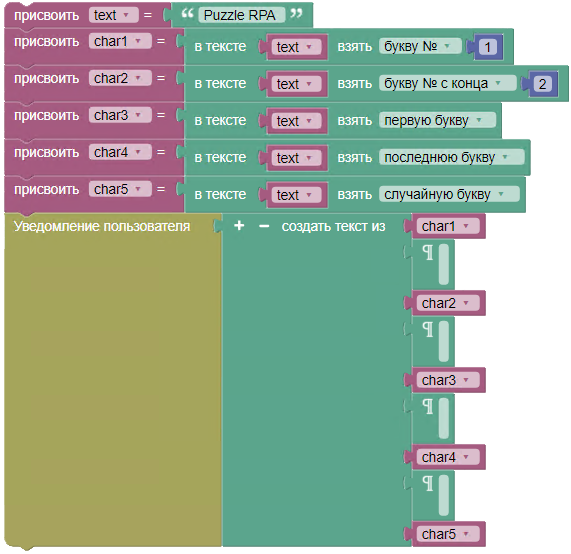Click 'взять' label in char3 row
Screen dimensions: 571x554
pos(355,121)
